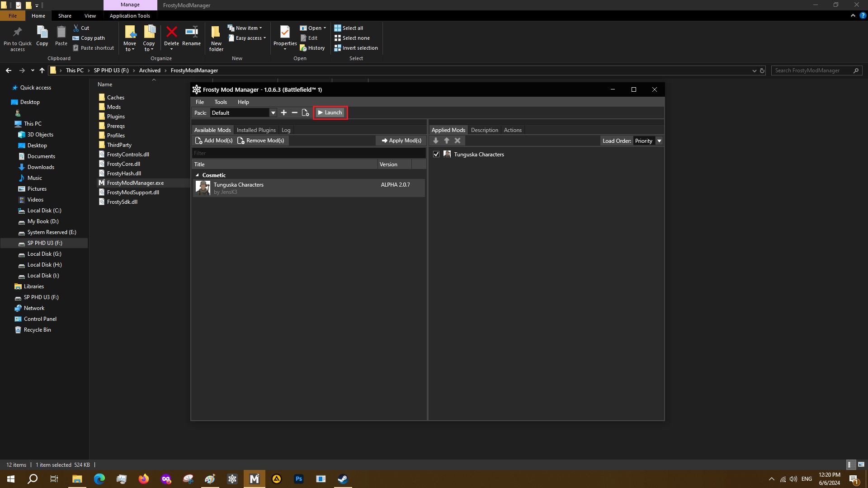The height and width of the screenshot is (488, 868).
Task: Open Windows Start menu
Action: point(11,479)
